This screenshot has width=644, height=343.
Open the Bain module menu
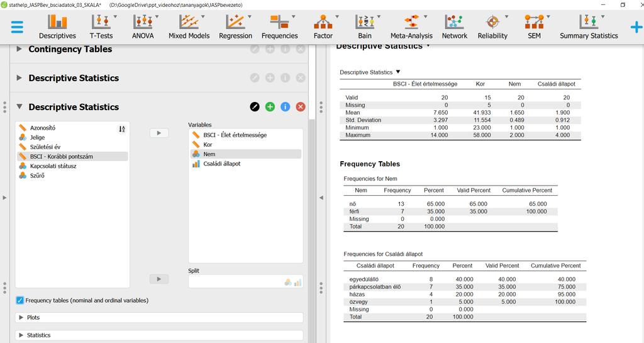(365, 26)
